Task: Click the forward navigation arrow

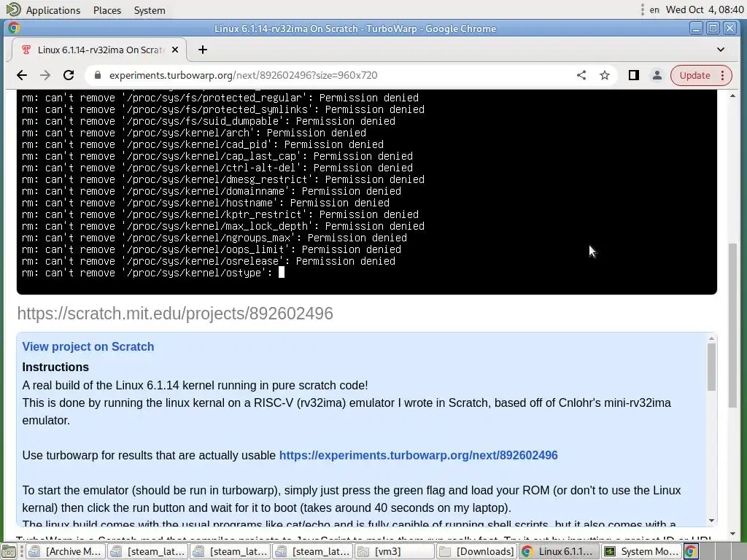Action: coord(44,75)
